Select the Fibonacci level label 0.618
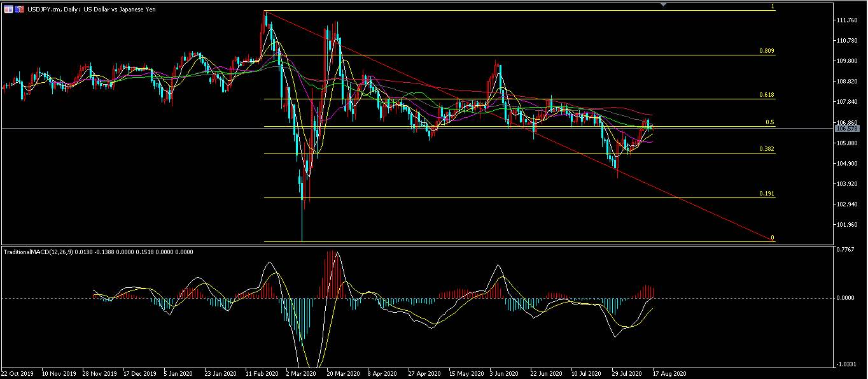Image resolution: width=868 pixels, height=379 pixels. click(766, 95)
